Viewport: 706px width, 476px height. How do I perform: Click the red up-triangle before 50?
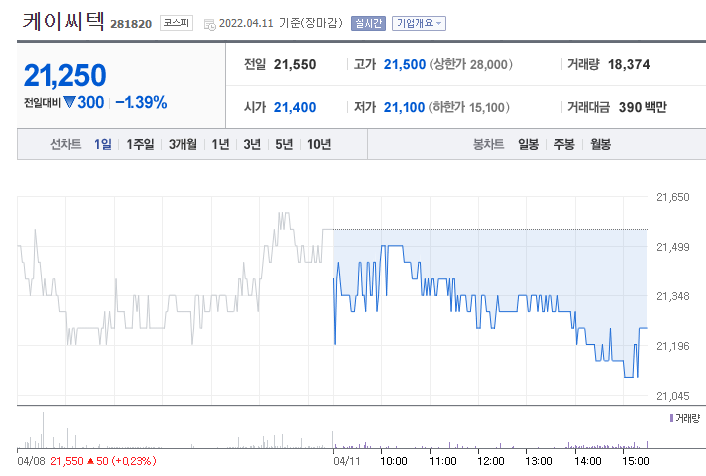[91, 461]
